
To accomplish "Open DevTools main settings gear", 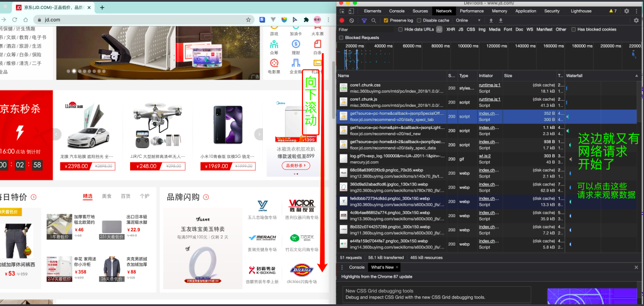I will click(626, 11).
